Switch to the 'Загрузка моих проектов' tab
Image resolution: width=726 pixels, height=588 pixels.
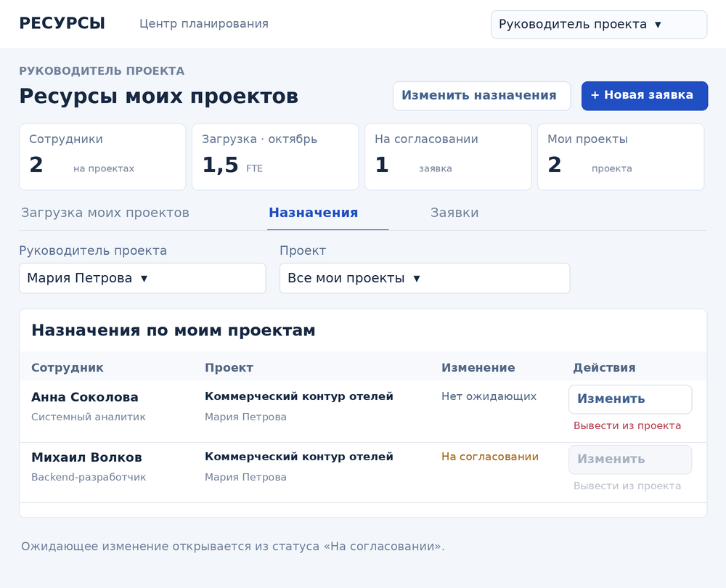tap(105, 213)
